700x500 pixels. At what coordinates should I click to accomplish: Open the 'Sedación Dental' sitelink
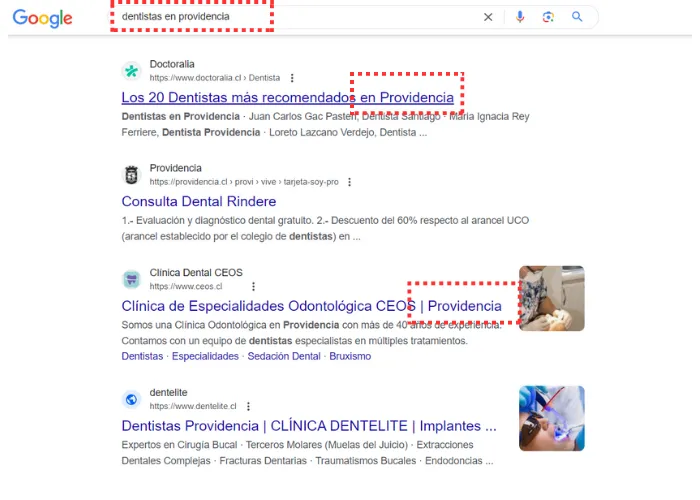(x=284, y=356)
